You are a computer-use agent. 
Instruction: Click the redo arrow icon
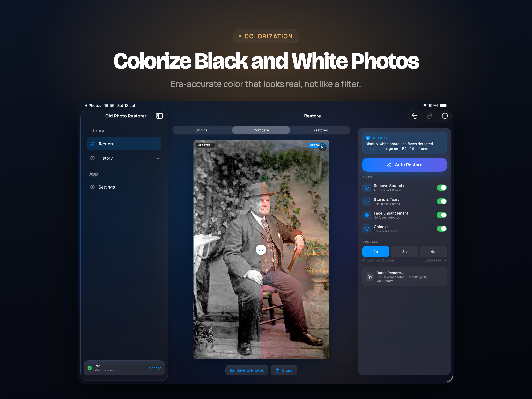click(430, 116)
